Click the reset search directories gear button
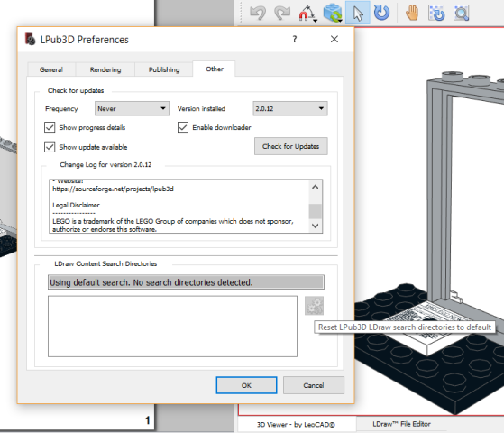 click(x=314, y=306)
